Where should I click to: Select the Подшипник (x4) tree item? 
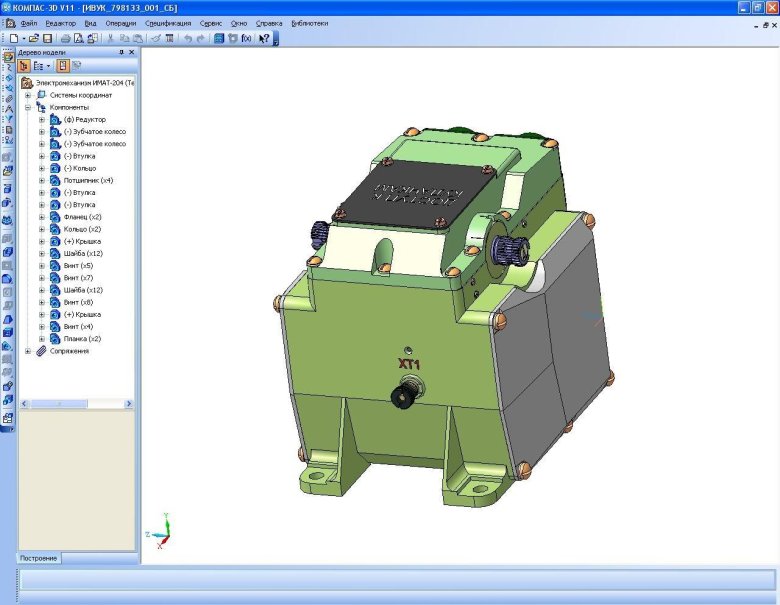87,180
